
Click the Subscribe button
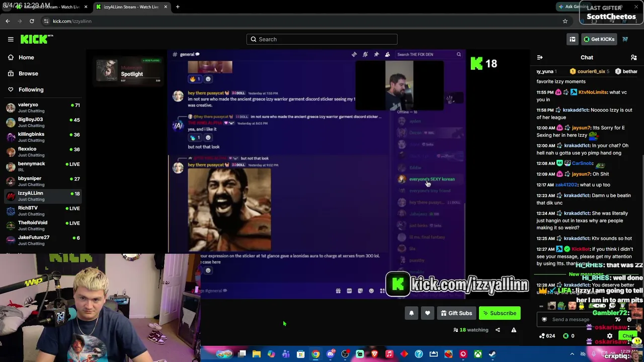[x=500, y=313]
